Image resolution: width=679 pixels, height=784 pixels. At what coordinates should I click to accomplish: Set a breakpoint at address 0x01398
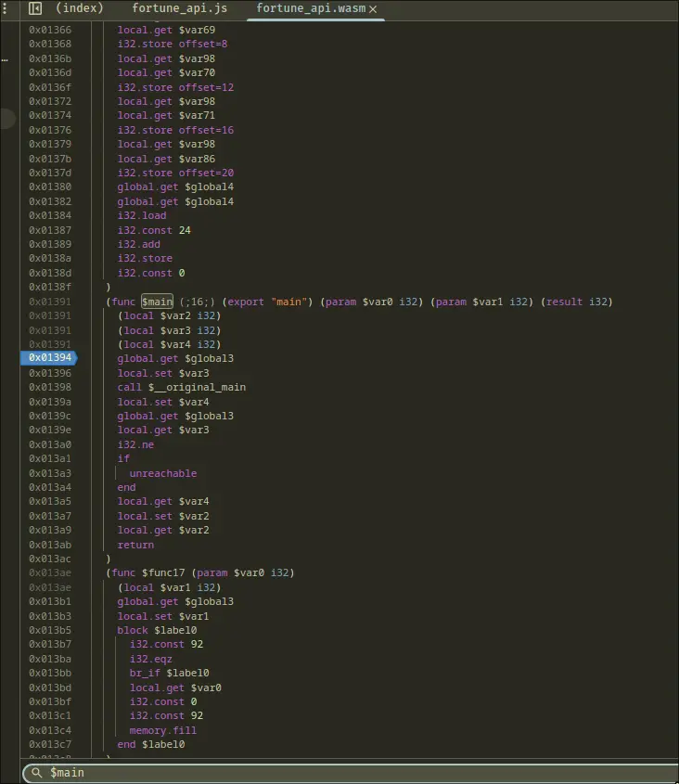click(49, 387)
